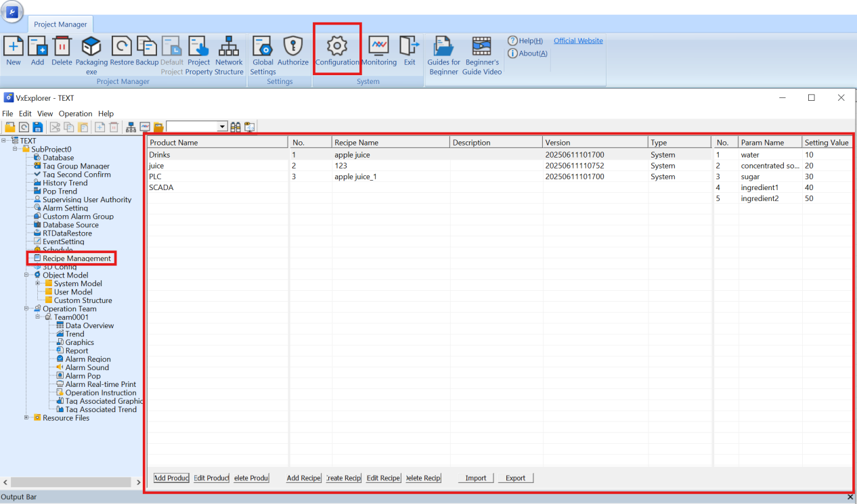Click the Create Recipe button
This screenshot has height=504, width=857.
(343, 478)
